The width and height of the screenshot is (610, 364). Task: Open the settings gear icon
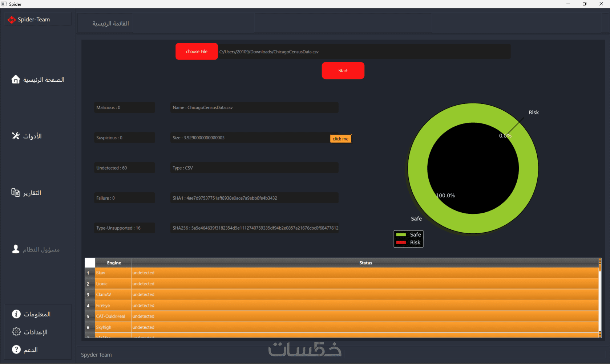(x=16, y=332)
